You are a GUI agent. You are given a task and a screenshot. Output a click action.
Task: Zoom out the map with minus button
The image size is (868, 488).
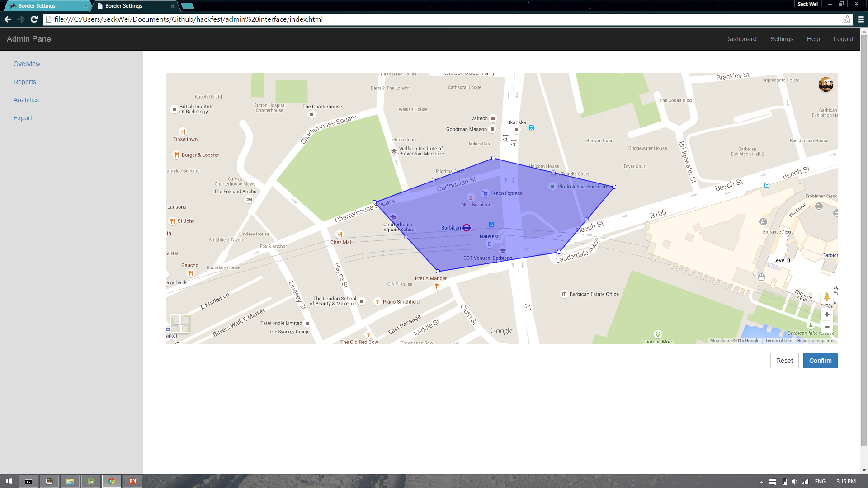click(x=827, y=327)
